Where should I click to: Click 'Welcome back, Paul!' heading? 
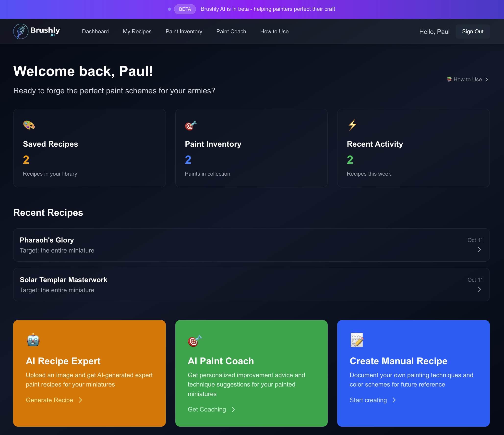coord(83,71)
